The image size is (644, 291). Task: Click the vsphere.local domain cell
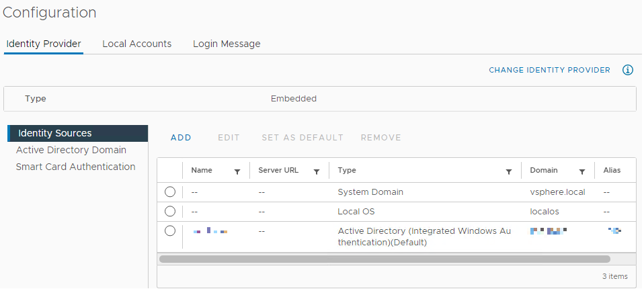[557, 192]
